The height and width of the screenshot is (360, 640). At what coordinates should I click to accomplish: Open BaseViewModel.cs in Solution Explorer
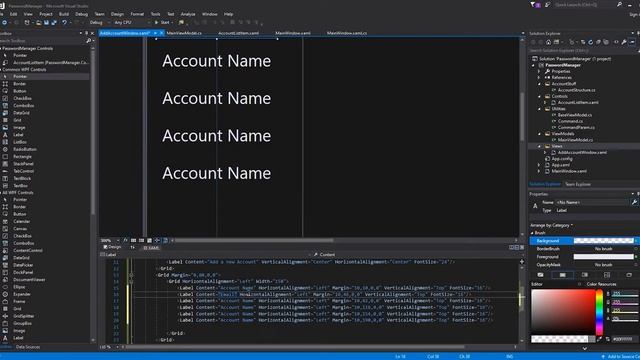coord(575,115)
